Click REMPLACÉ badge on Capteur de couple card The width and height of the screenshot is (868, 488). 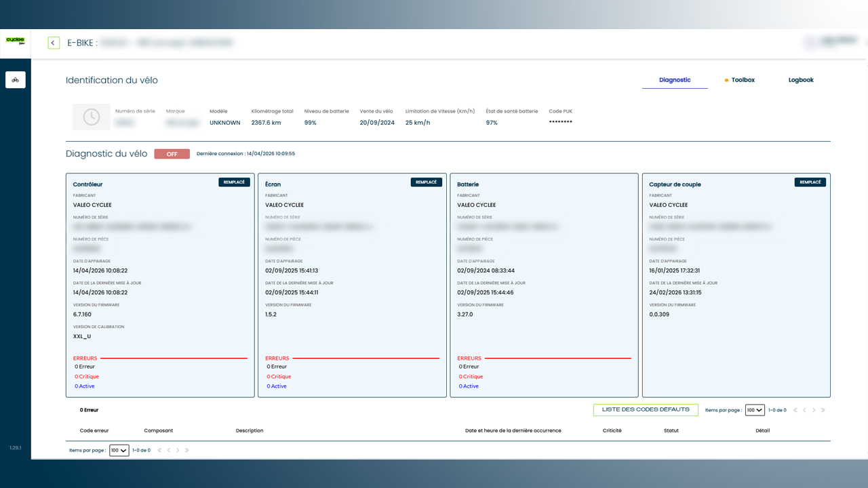810,182
